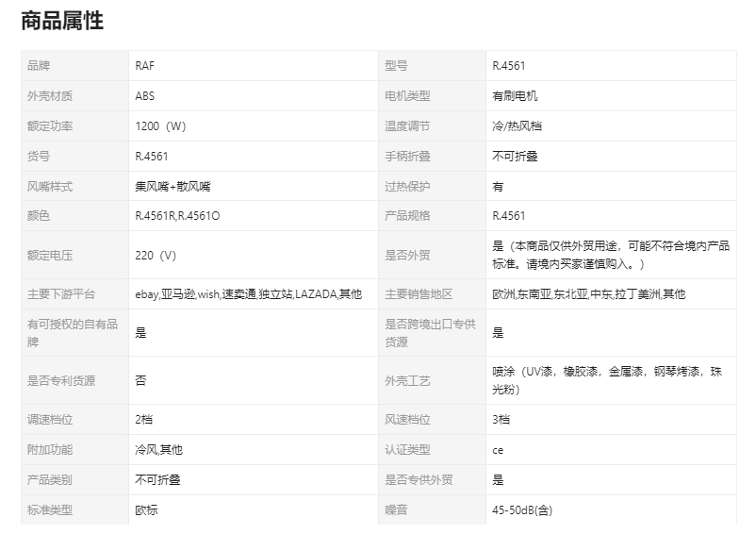The height and width of the screenshot is (534, 756).
Task: Click the 温度调节 label
Action: (x=407, y=125)
